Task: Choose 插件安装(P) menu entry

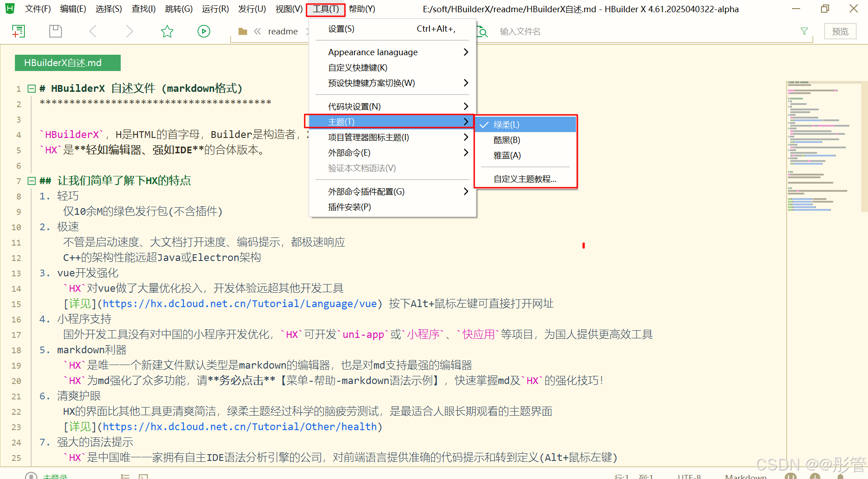Action: point(392,207)
